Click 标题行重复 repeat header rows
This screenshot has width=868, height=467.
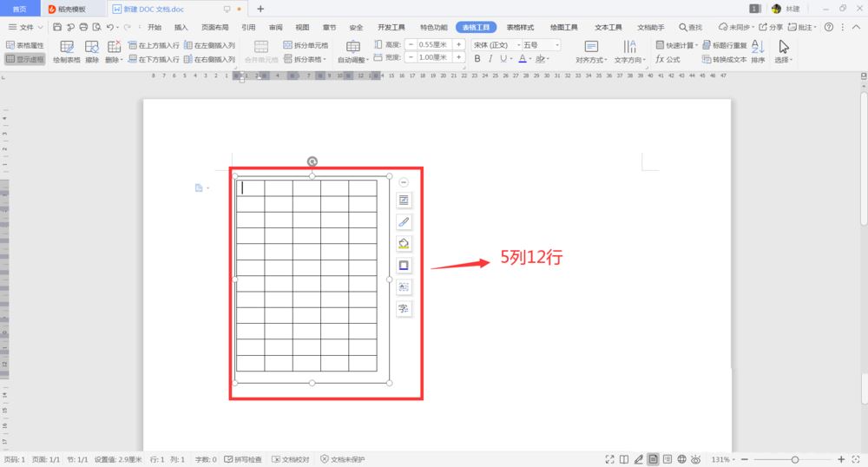(x=725, y=45)
